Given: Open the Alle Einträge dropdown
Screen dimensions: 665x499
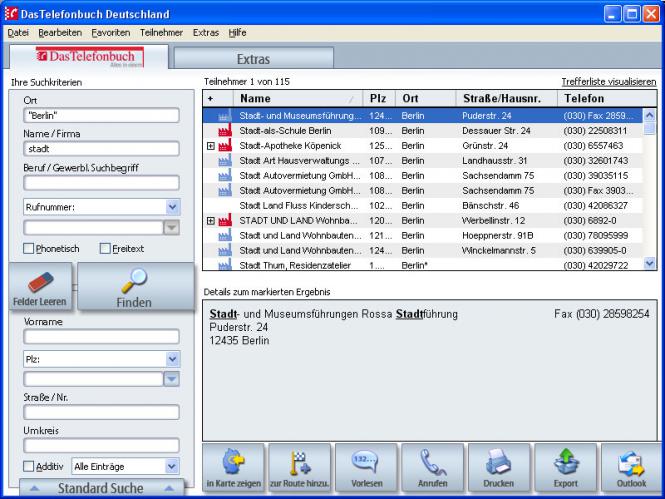Looking at the screenshot, I should [x=172, y=466].
